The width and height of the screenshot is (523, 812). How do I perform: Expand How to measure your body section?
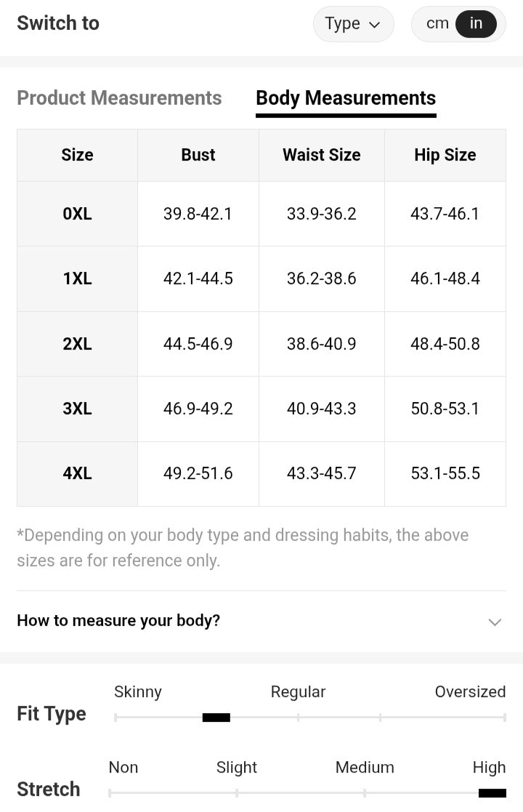pos(118,621)
